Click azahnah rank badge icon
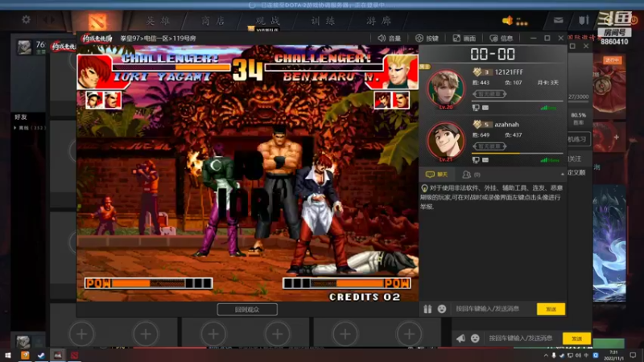644x362 pixels. (477, 124)
